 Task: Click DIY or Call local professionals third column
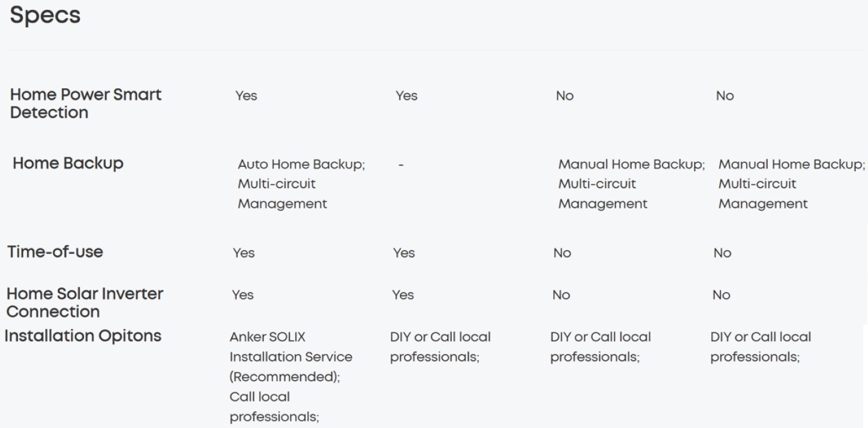pos(600,347)
